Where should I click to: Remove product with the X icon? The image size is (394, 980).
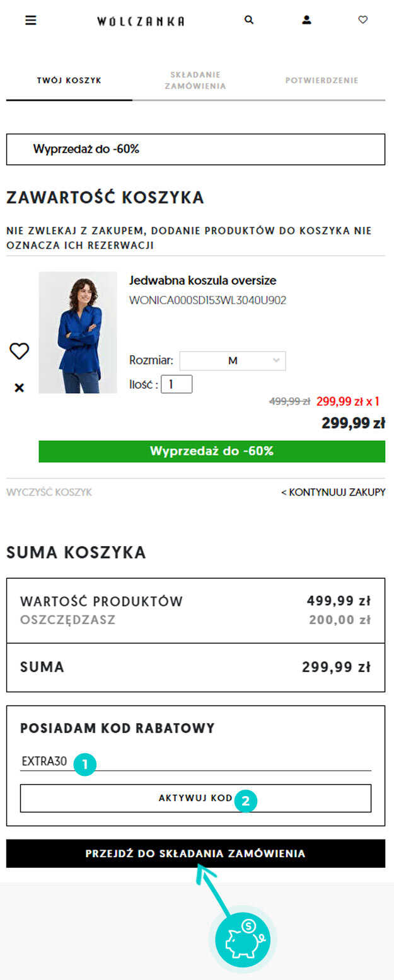(19, 388)
